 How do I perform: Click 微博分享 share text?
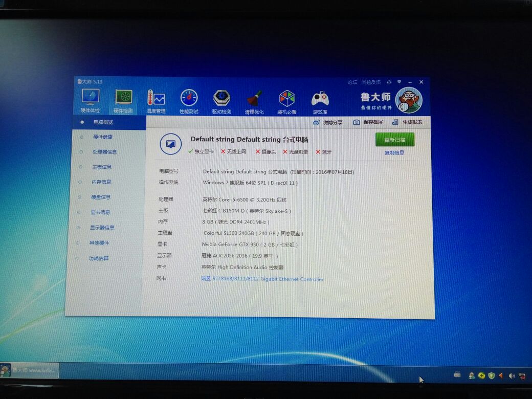pos(333,122)
